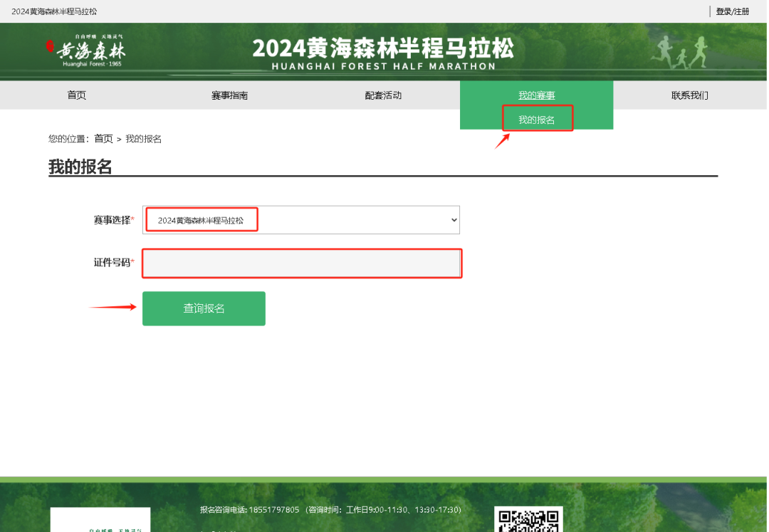The image size is (769, 532).
Task: Go to the 首页 navigation tab
Action: 76,95
